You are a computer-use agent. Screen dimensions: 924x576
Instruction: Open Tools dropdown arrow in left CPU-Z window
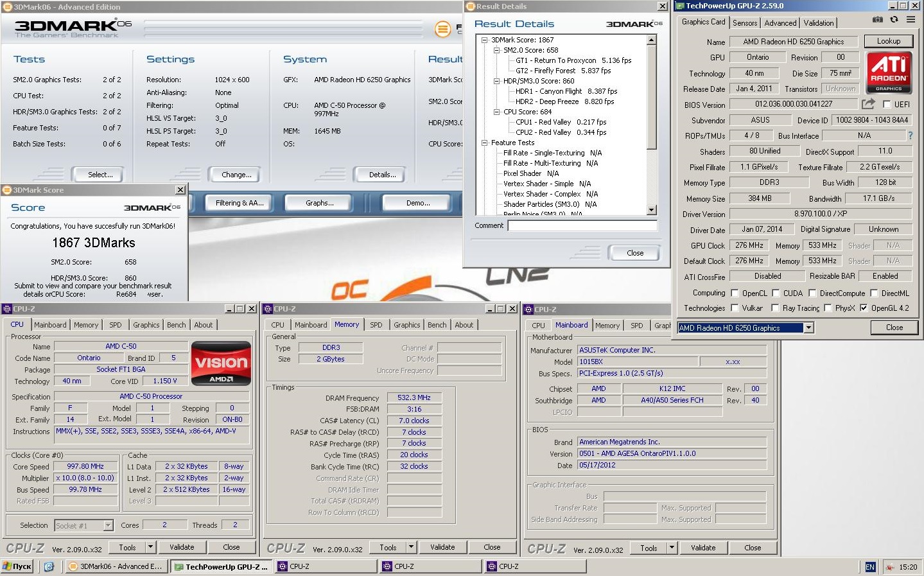point(151,547)
